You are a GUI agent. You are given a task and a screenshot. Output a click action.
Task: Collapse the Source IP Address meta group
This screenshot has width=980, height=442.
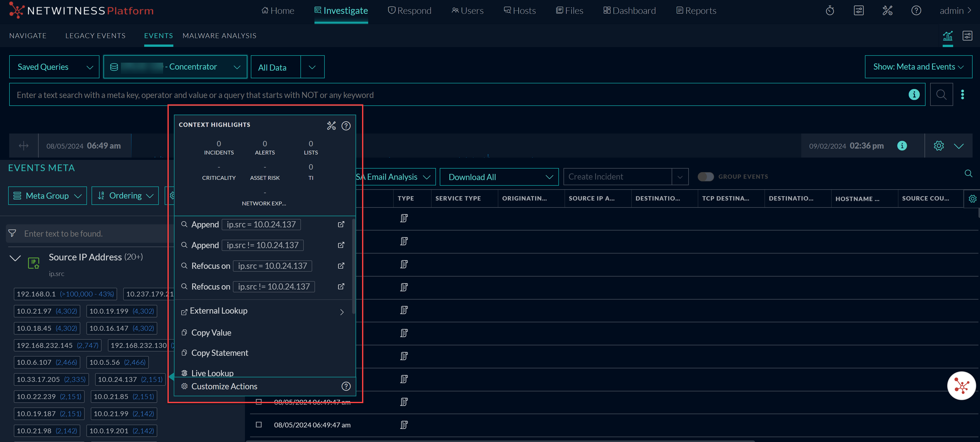15,258
